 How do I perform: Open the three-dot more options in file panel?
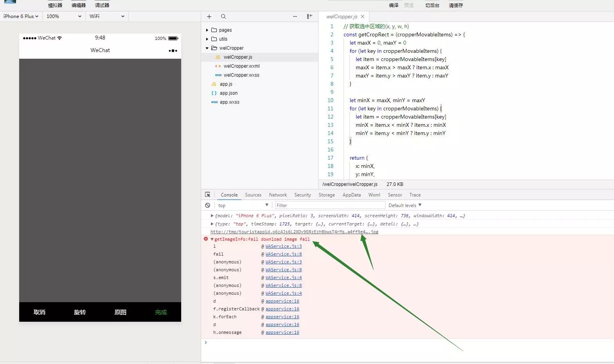coord(295,16)
